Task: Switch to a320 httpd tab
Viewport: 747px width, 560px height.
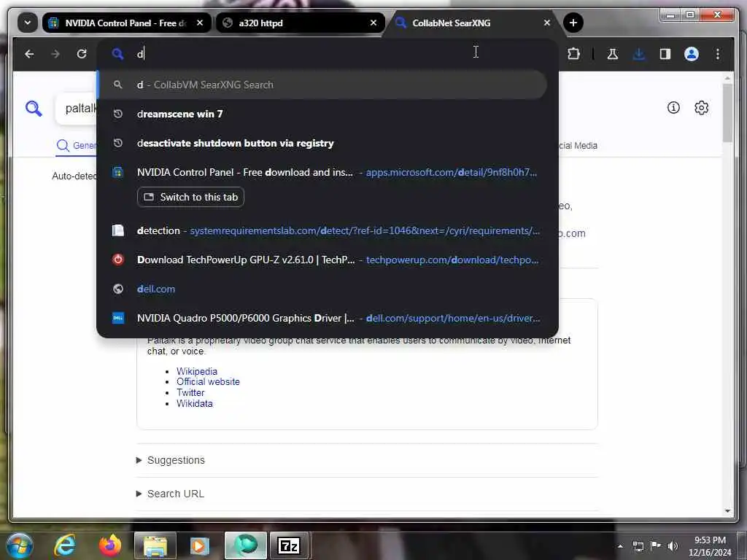Action: coord(300,23)
